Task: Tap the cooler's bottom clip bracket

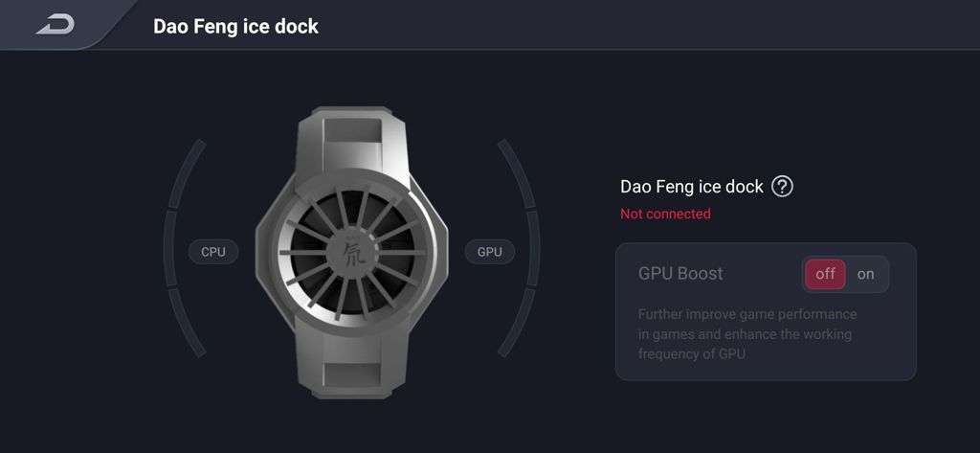Action: tap(352, 366)
